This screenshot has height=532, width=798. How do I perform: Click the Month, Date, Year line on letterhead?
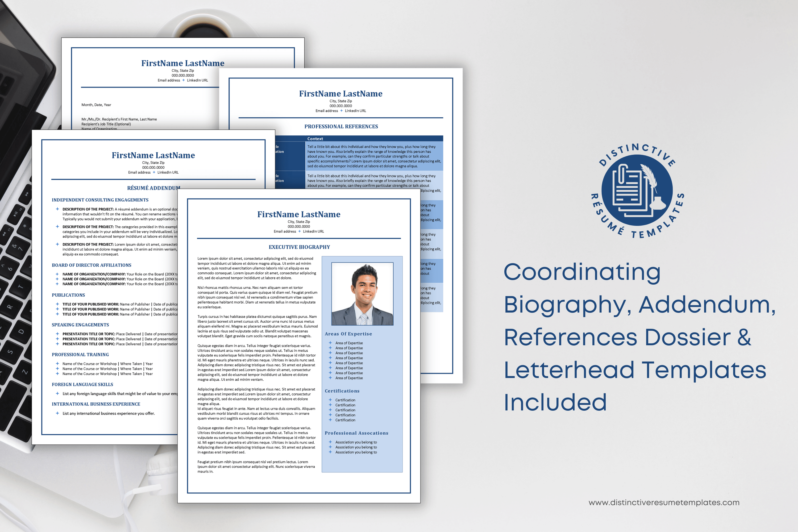(96, 105)
